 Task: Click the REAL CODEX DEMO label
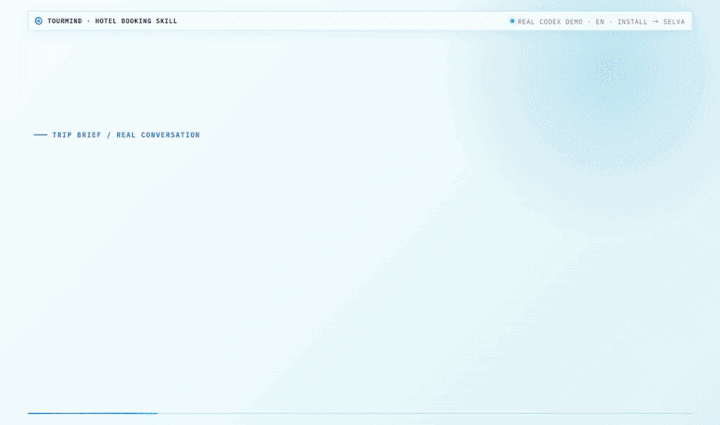(x=550, y=22)
